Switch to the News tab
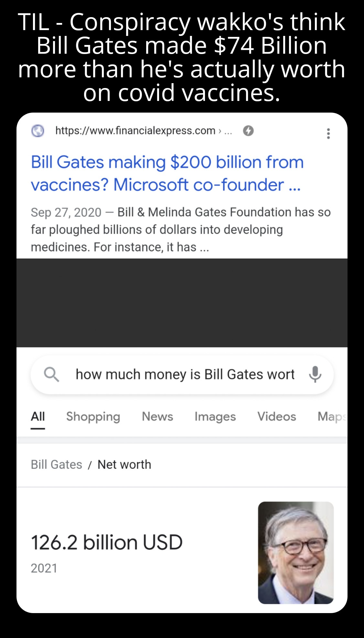This screenshot has width=364, height=638. click(x=157, y=417)
